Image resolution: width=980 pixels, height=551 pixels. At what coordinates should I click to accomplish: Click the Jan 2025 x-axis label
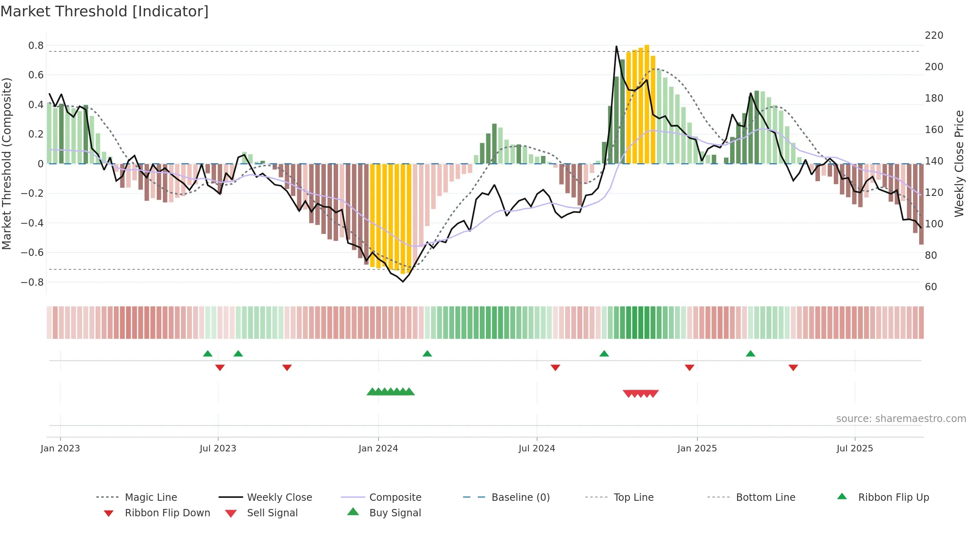click(x=697, y=449)
